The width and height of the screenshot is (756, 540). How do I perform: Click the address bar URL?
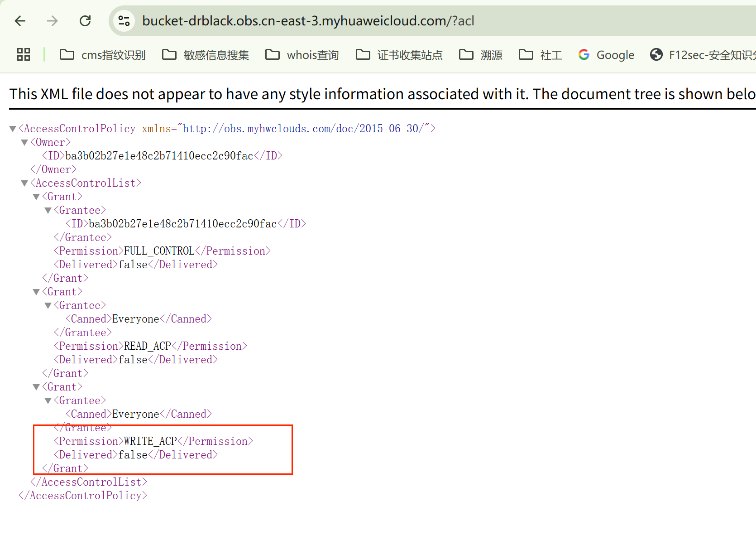coord(308,21)
